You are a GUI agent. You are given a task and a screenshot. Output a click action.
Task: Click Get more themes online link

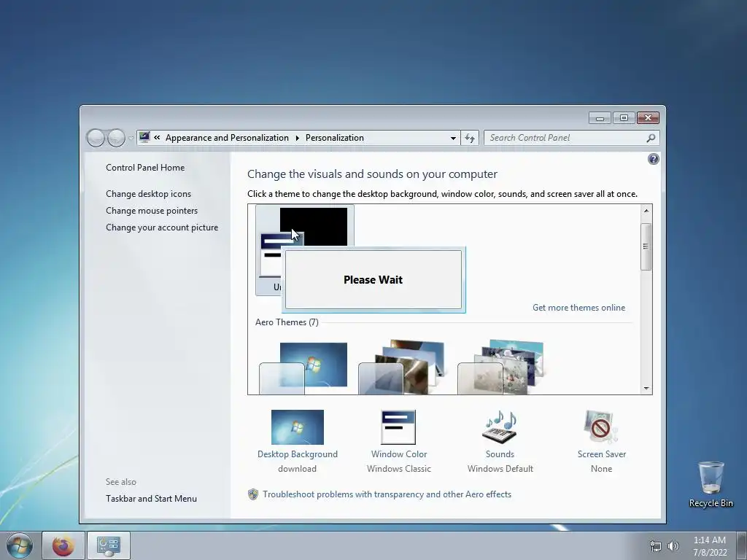click(578, 308)
